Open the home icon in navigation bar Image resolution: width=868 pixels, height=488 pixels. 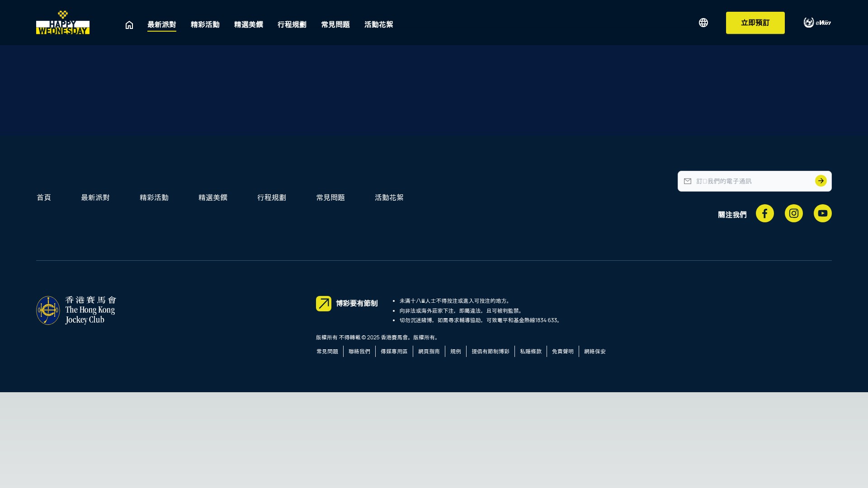(x=129, y=25)
